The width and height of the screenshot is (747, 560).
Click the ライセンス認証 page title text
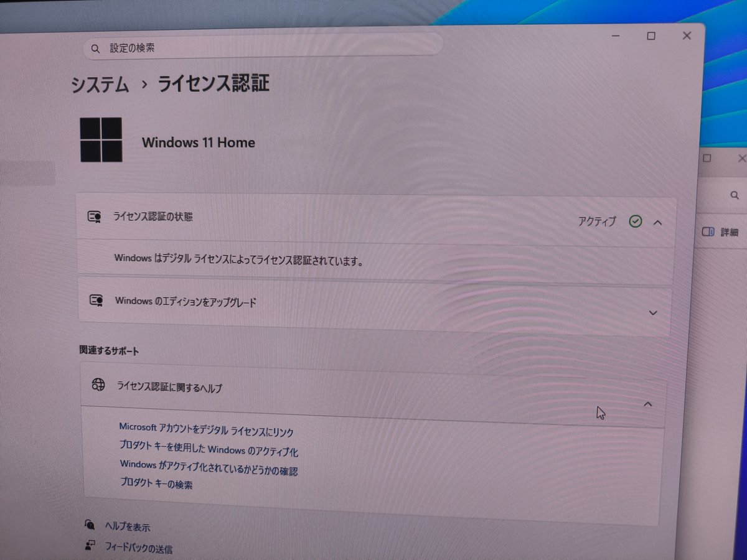[x=213, y=83]
